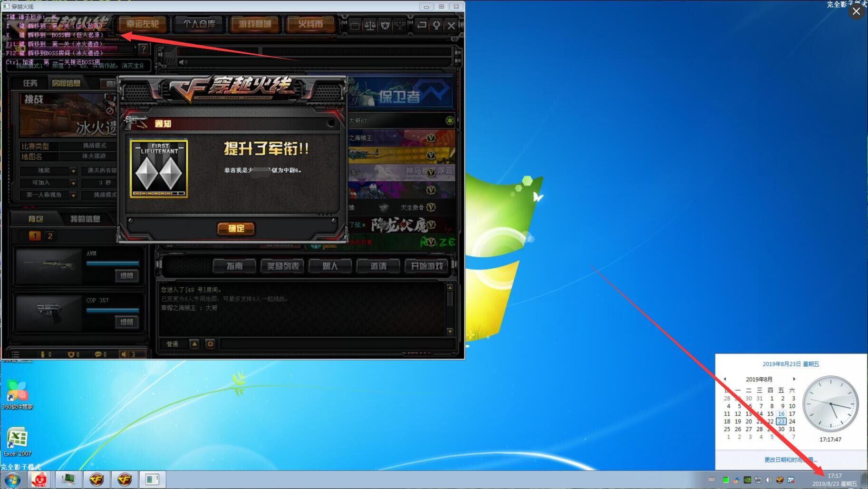Click the red mascot taskbar icon

coord(39,479)
